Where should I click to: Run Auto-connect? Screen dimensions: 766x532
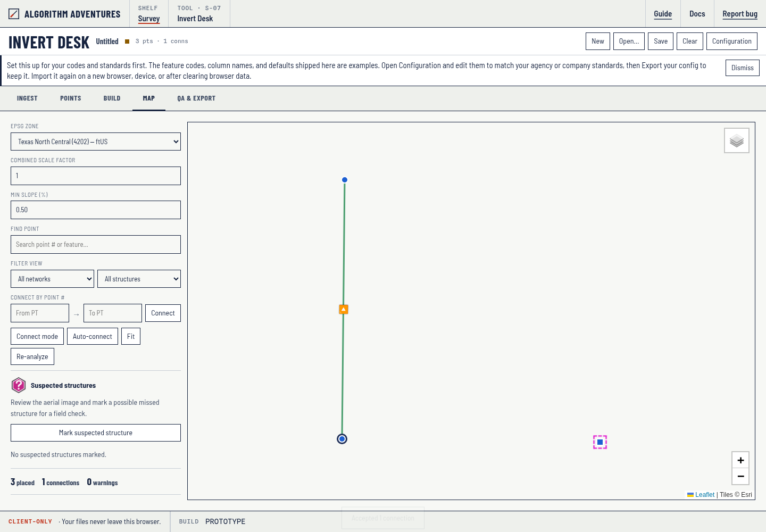(x=93, y=336)
